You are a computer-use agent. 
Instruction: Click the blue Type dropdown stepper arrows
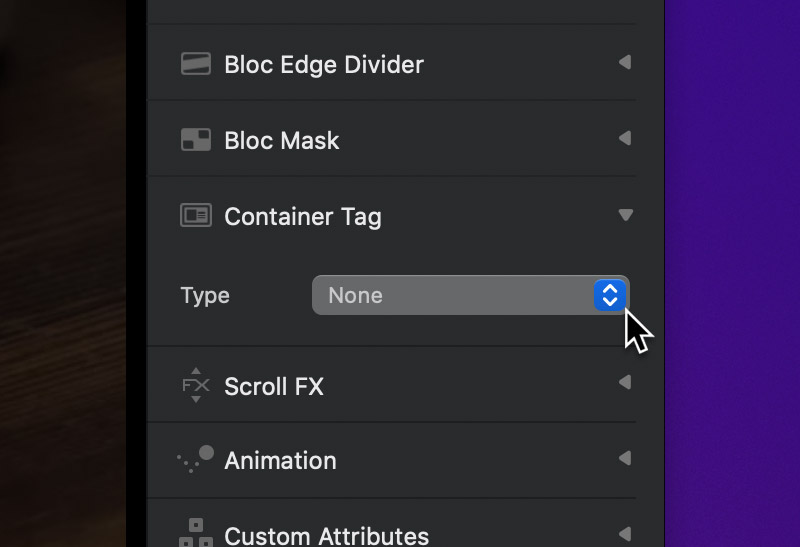tap(610, 295)
